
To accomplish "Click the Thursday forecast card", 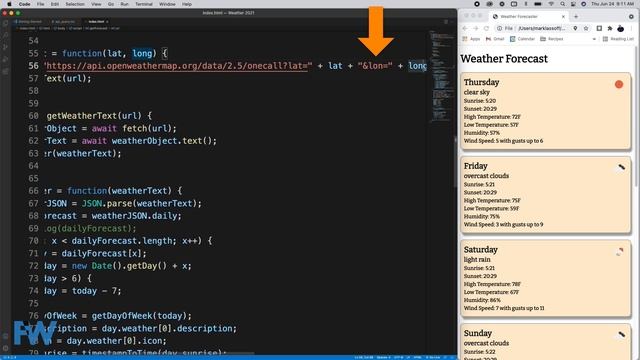I will click(x=546, y=111).
